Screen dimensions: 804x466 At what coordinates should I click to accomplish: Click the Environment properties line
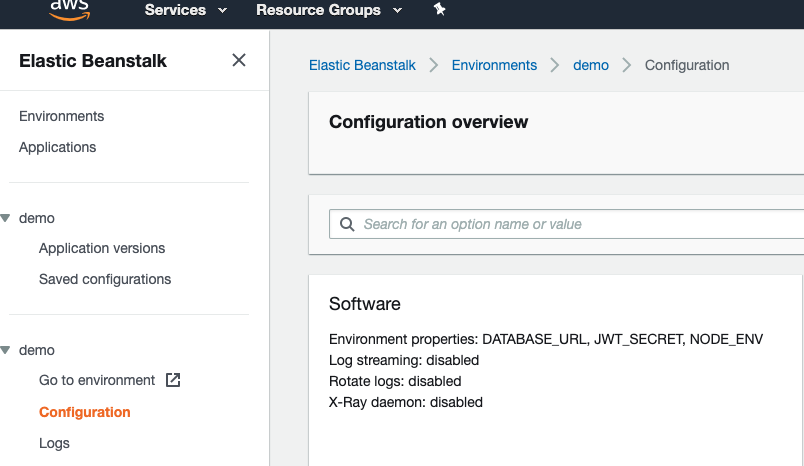546,339
